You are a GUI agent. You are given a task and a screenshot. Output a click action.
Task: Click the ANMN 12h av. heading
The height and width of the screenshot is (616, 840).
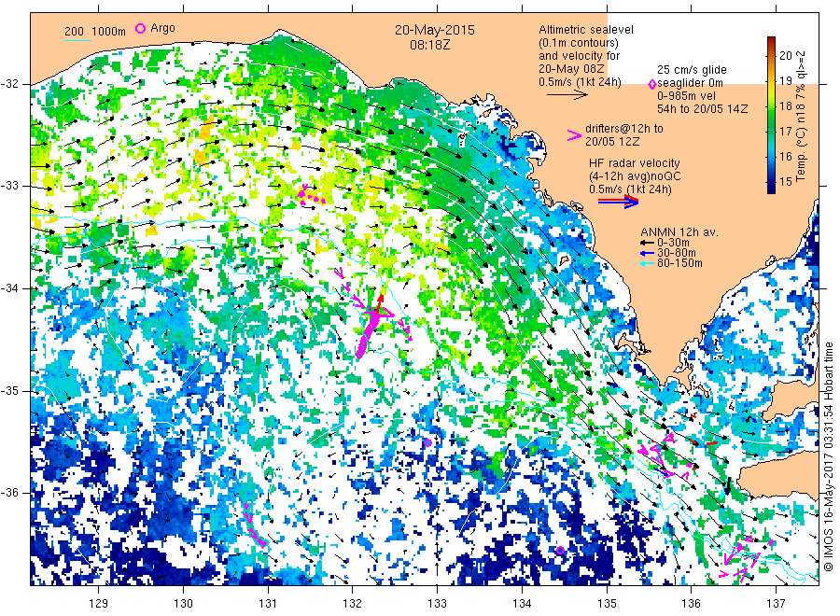679,232
